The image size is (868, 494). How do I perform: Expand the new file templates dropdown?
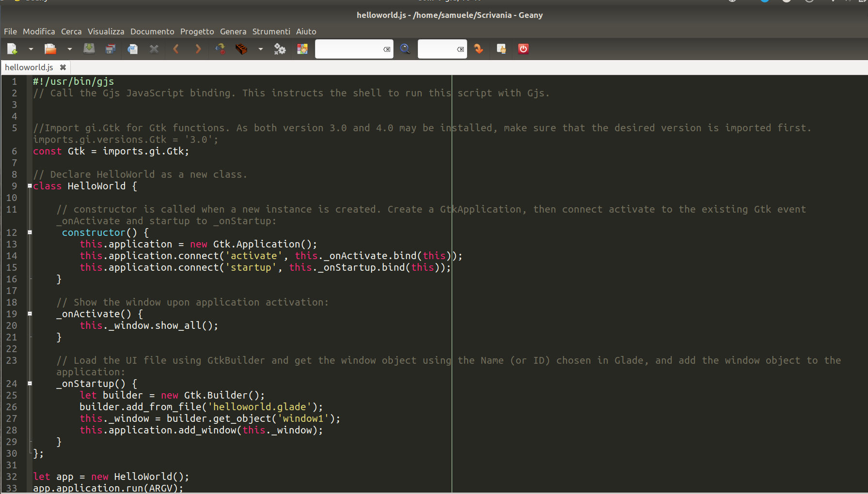[31, 49]
